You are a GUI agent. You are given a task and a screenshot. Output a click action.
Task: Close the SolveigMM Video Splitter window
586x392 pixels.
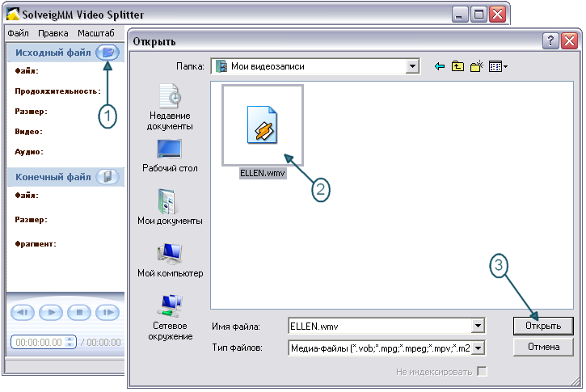pyautogui.click(x=497, y=15)
